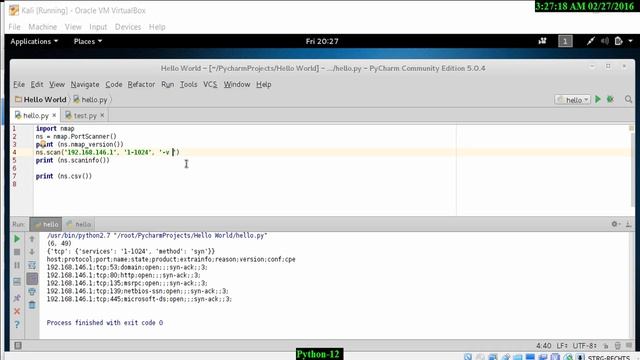Open the hello run configuration dropdown

click(573, 100)
